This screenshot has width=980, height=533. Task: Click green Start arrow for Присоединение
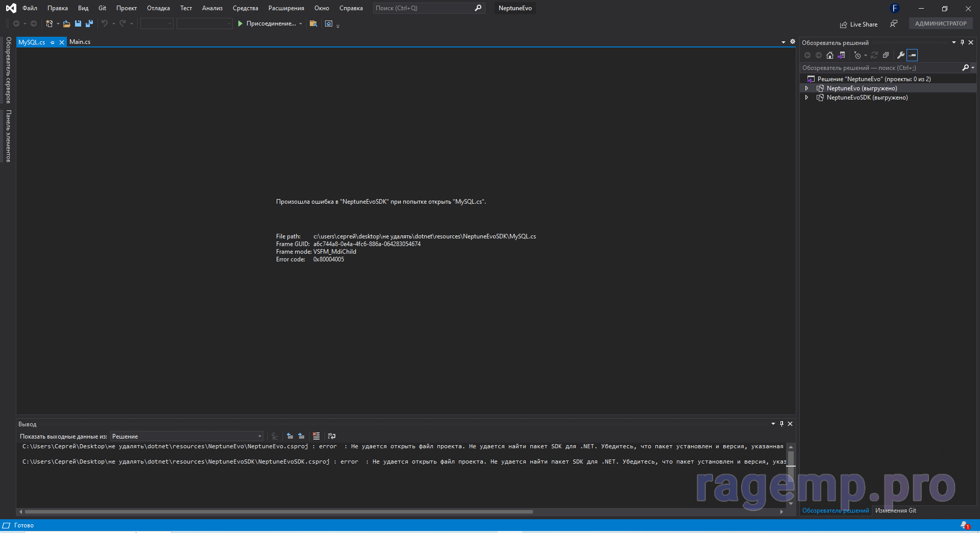pyautogui.click(x=240, y=23)
